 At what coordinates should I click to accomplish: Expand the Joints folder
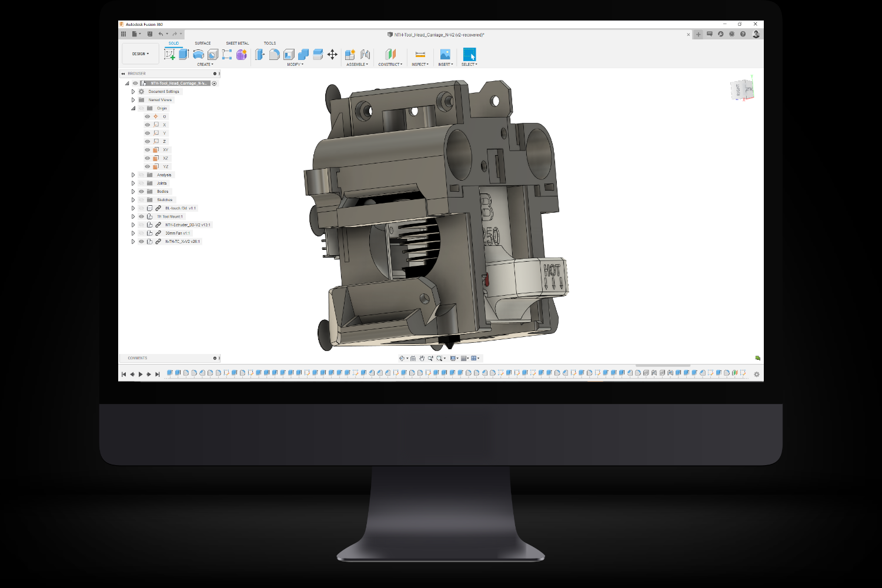tap(133, 183)
